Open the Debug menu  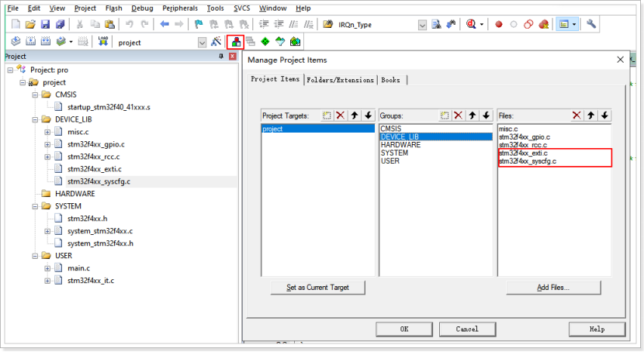point(142,9)
